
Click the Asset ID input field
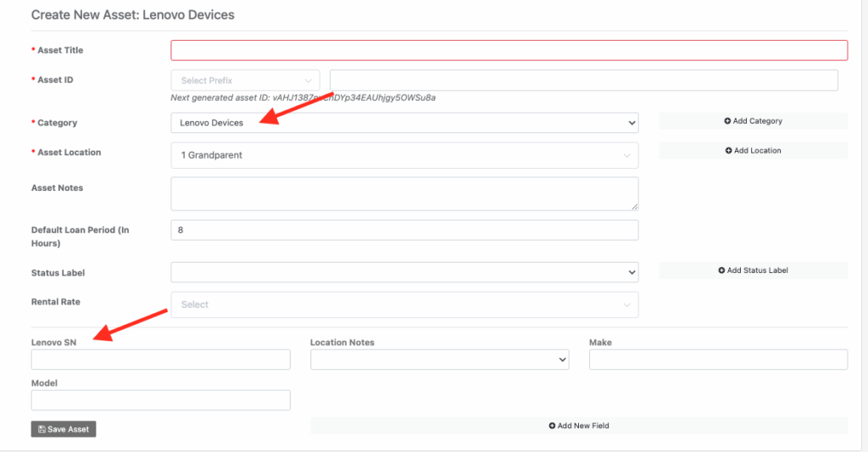[583, 81]
